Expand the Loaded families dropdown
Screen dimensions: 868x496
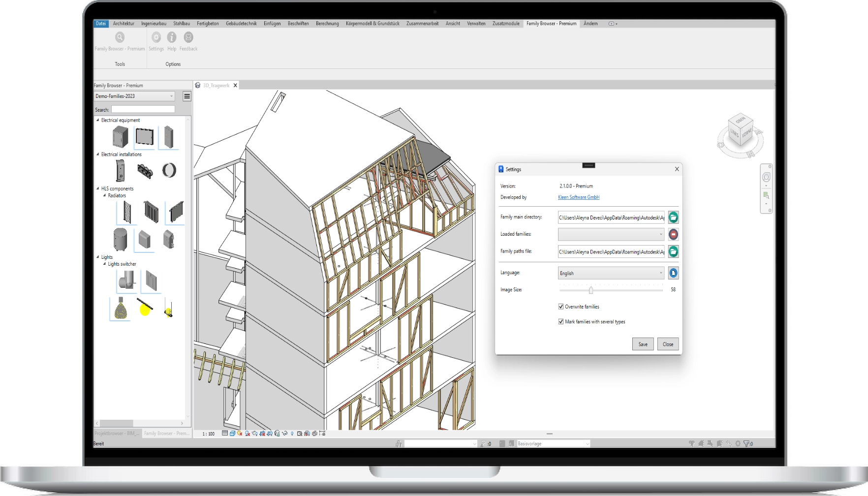coord(611,234)
